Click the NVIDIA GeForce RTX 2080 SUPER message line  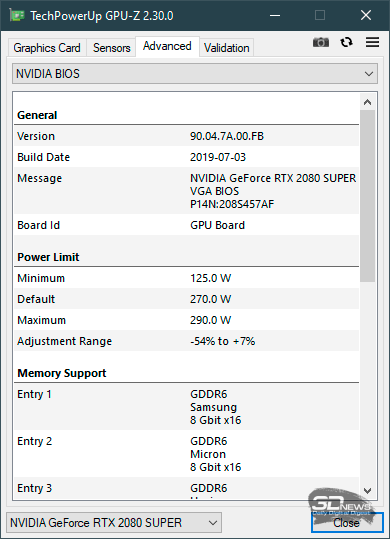pyautogui.click(x=273, y=178)
